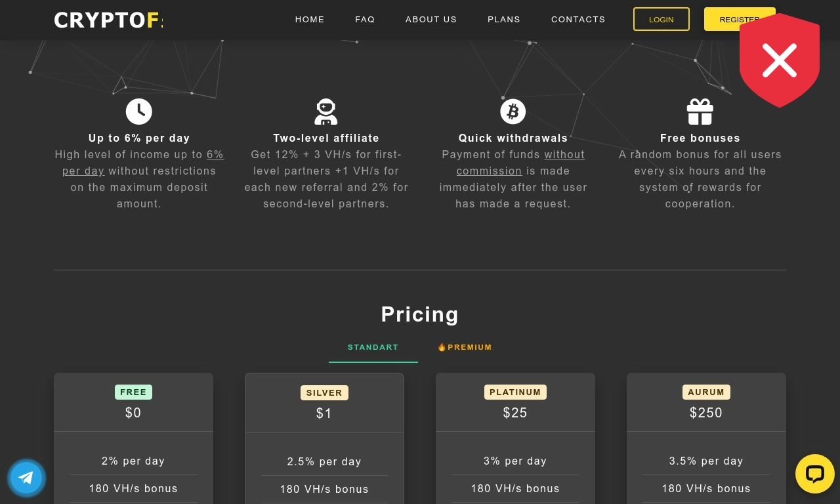Click the gift box free bonuses icon

click(x=700, y=112)
